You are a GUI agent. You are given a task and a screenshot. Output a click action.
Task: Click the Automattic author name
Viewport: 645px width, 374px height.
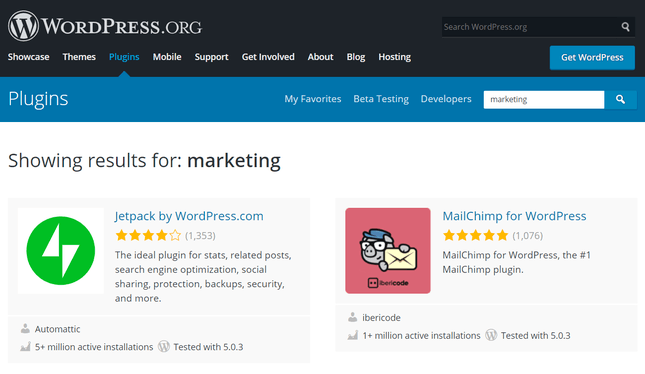pyautogui.click(x=58, y=329)
